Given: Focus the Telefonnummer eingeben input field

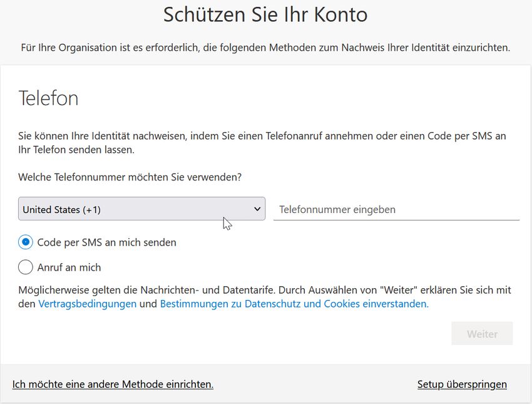Looking at the screenshot, I should pyautogui.click(x=396, y=209).
